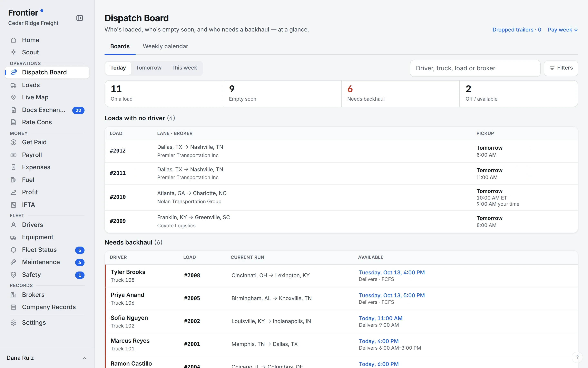Open Scout via its sparkle icon
The width and height of the screenshot is (588, 368).
tap(14, 52)
